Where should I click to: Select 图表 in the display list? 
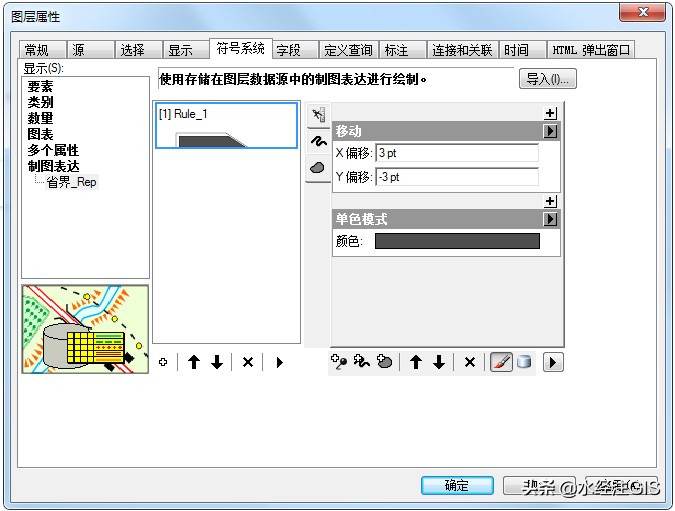click(x=40, y=134)
